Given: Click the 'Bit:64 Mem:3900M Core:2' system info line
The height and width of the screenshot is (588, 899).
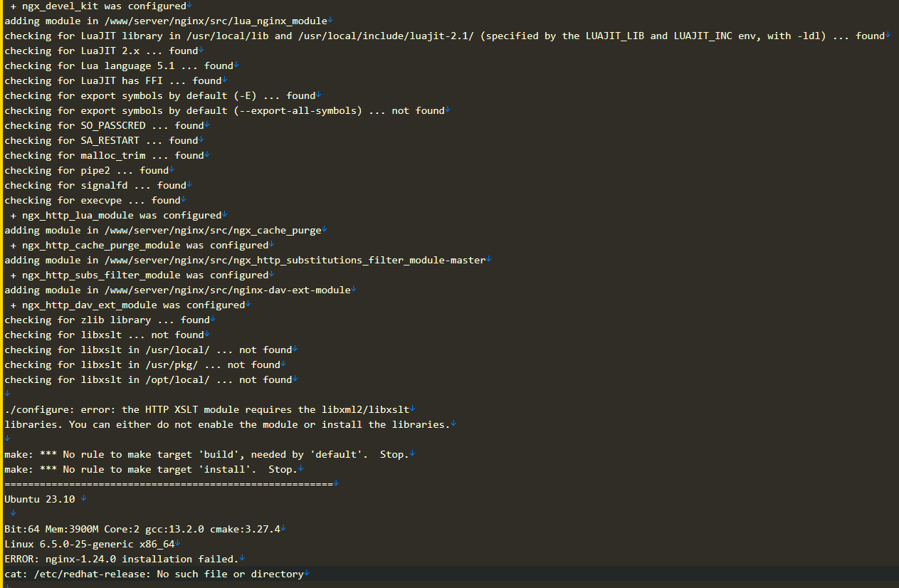Looking at the screenshot, I should [x=142, y=529].
